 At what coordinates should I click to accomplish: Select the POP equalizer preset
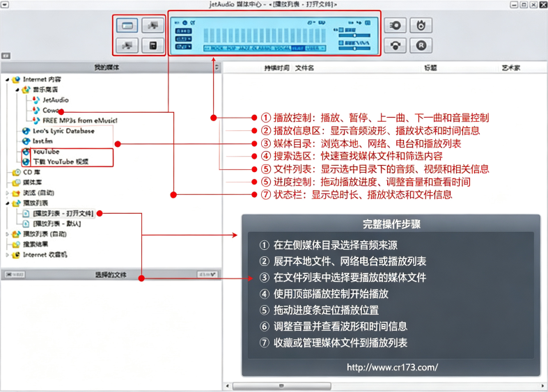pyautogui.click(x=231, y=48)
